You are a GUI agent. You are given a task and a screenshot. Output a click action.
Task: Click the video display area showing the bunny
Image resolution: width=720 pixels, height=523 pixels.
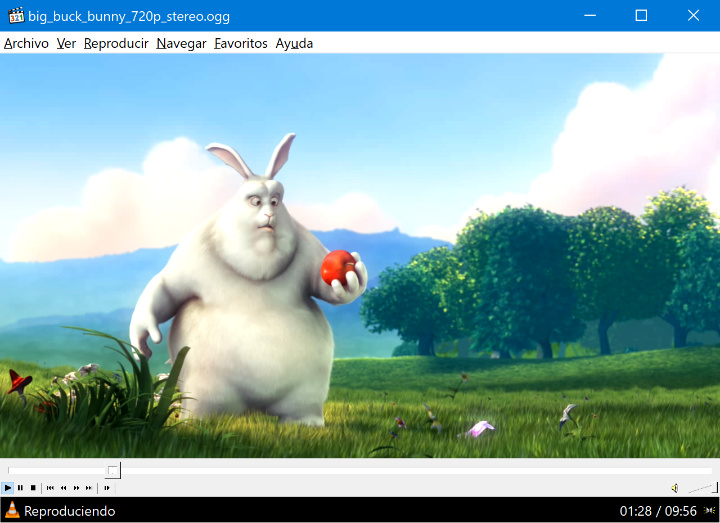click(x=360, y=255)
